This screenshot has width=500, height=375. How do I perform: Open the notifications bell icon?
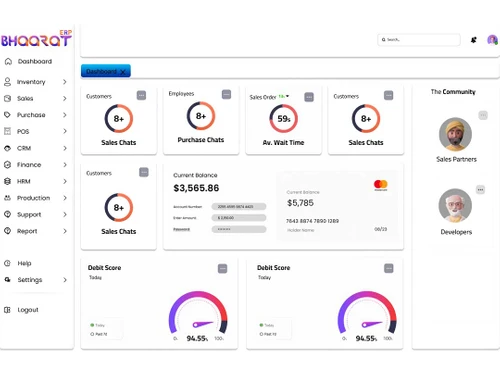[x=474, y=40]
